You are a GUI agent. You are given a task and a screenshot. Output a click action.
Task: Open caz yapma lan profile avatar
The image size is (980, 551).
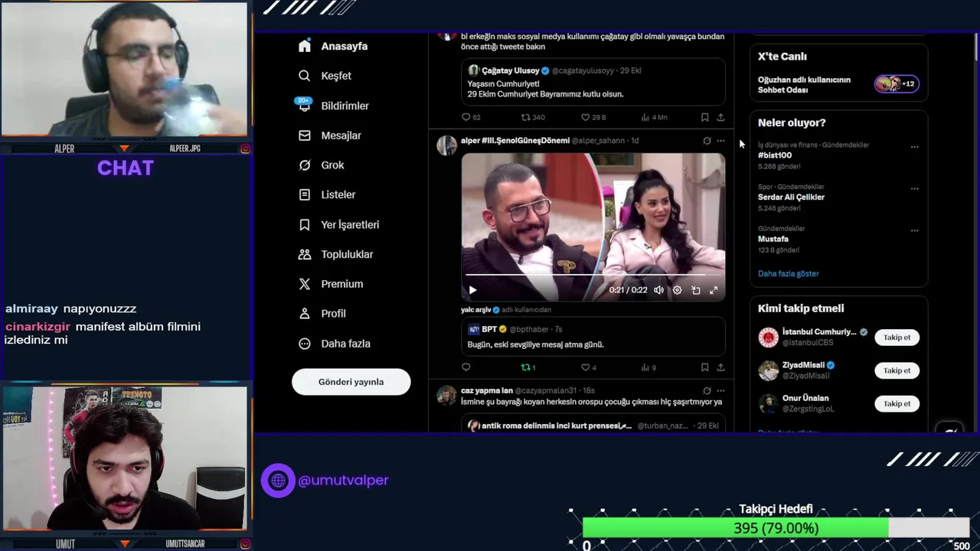pyautogui.click(x=446, y=396)
